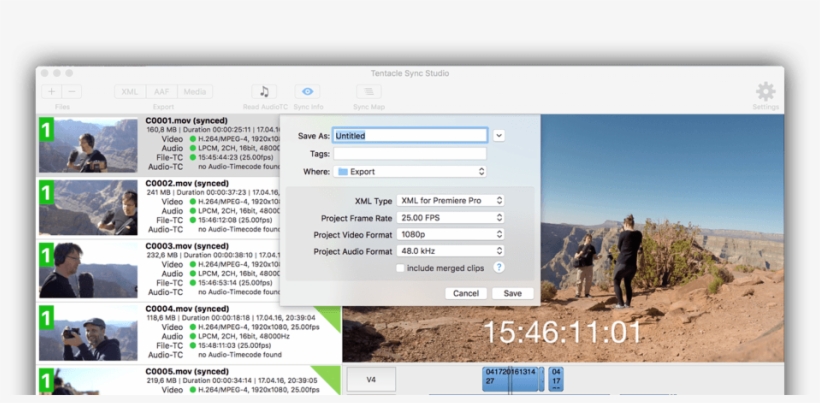Click the C0002.mov (synced) title

187,183
